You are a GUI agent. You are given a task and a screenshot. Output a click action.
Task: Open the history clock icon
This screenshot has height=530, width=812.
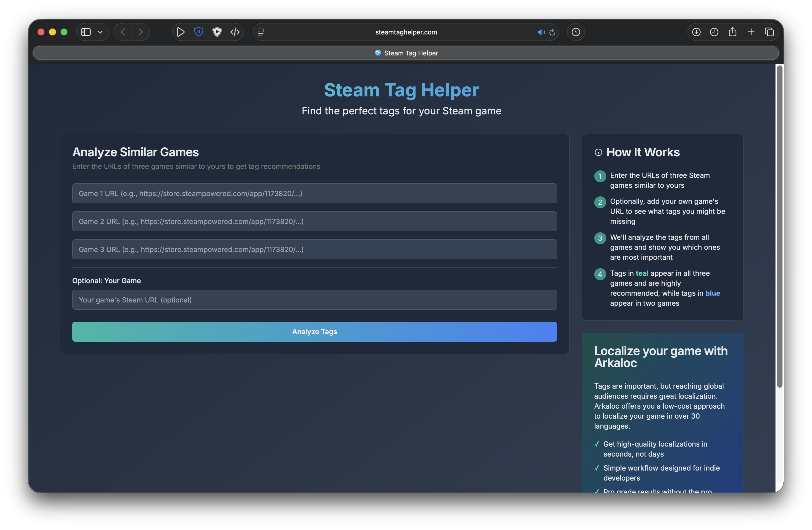(x=714, y=32)
